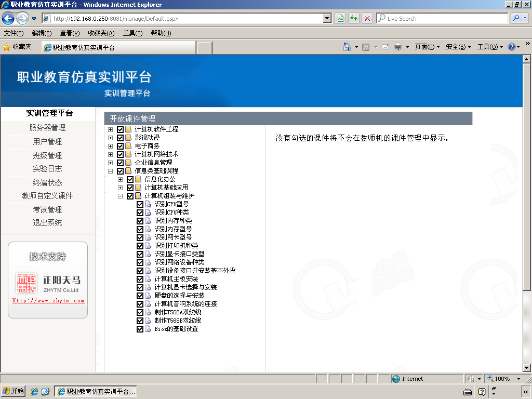Click the Refresh page icon
Image resolution: width=532 pixels, height=399 pixels.
(x=353, y=18)
